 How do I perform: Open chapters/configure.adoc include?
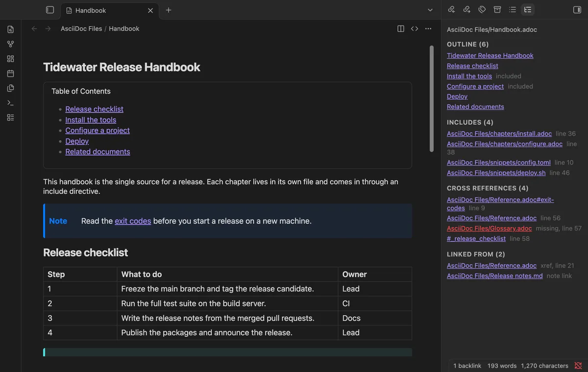(505, 144)
